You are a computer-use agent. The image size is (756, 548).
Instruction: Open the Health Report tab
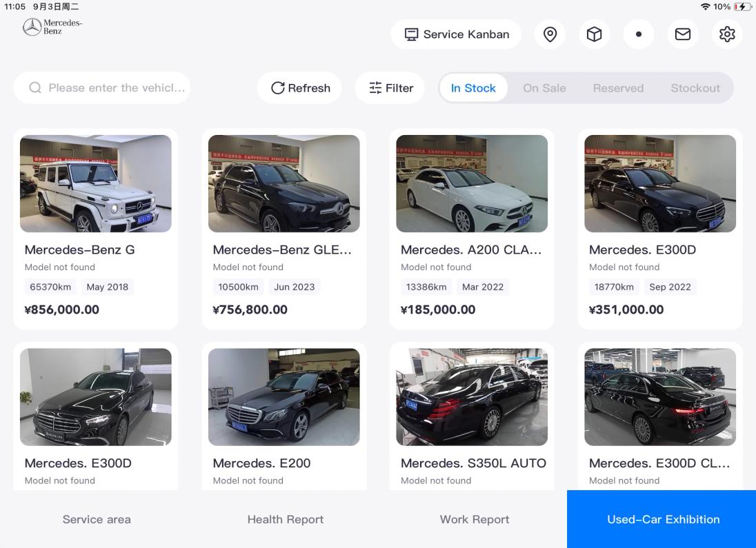click(286, 519)
